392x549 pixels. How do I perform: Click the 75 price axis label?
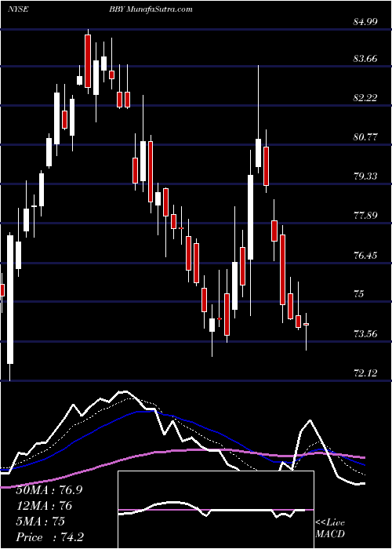(359, 293)
